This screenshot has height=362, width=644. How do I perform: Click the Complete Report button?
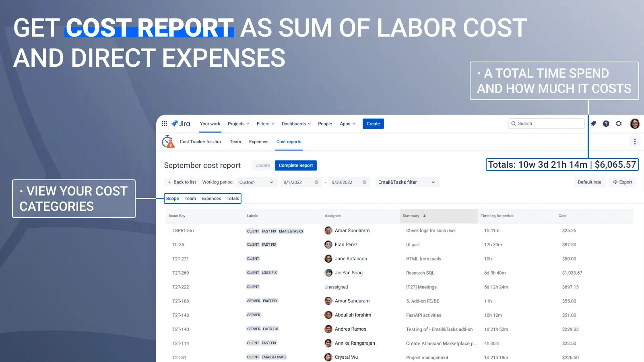295,165
